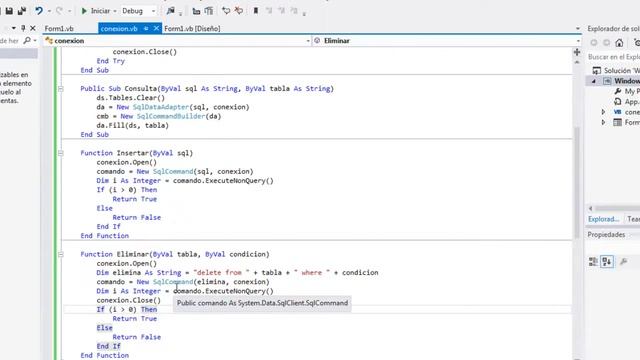Expand the conexion.vb tree node

point(603,112)
